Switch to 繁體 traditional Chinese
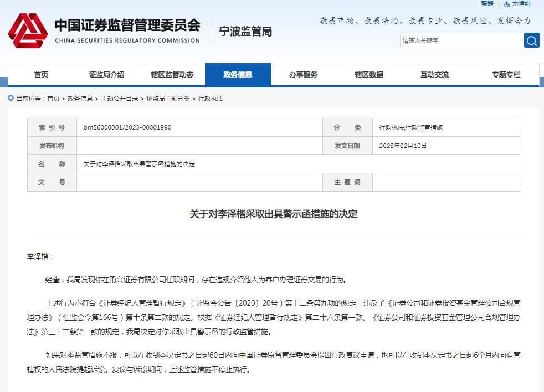 click(x=487, y=3)
